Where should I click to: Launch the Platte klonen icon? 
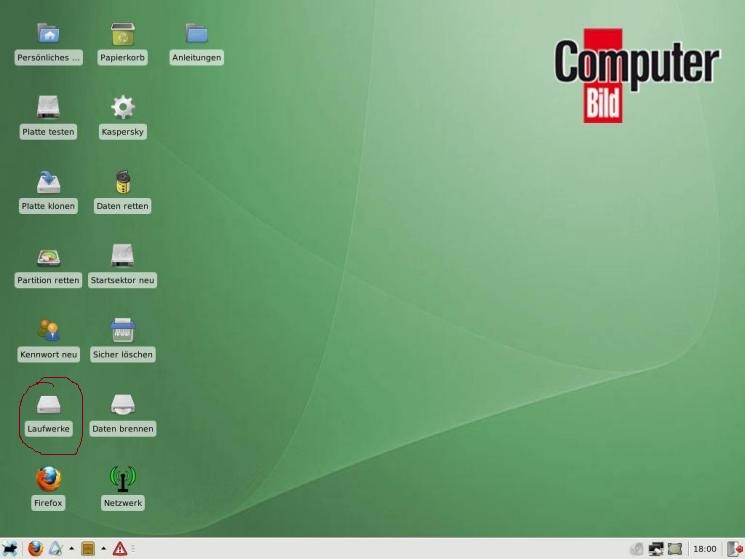[48, 181]
